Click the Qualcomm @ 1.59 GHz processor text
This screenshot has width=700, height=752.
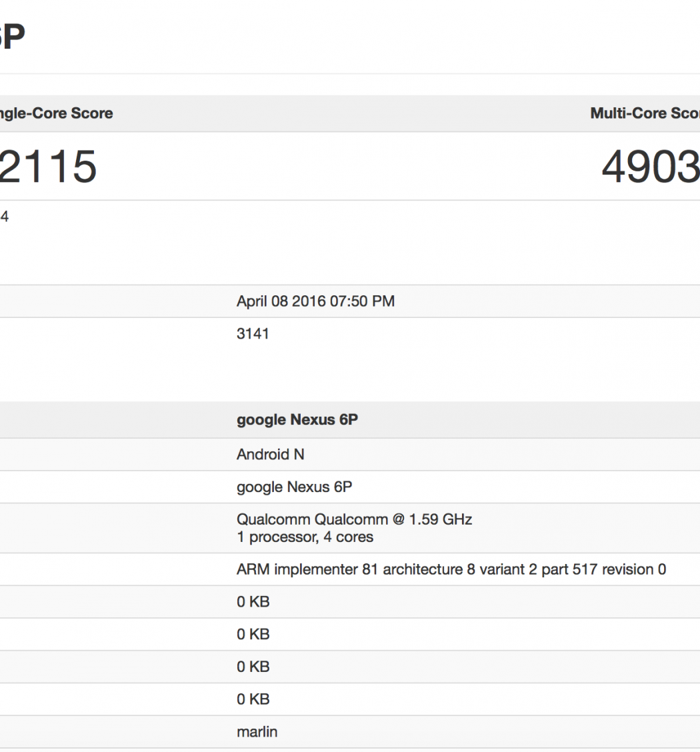[x=354, y=519]
